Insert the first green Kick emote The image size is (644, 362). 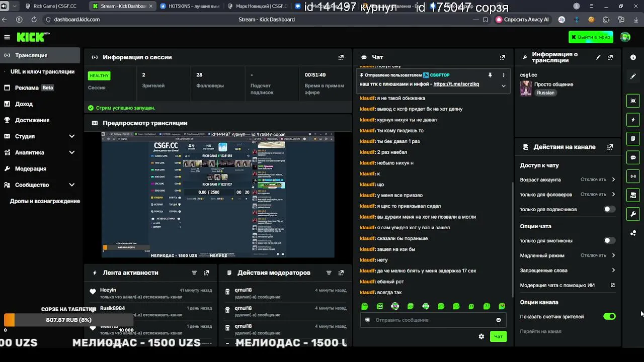click(365, 306)
